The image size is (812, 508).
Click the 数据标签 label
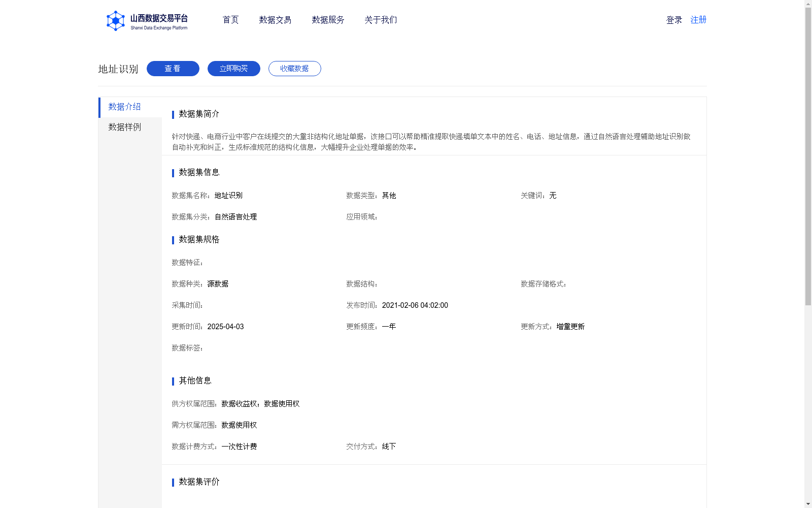(187, 348)
